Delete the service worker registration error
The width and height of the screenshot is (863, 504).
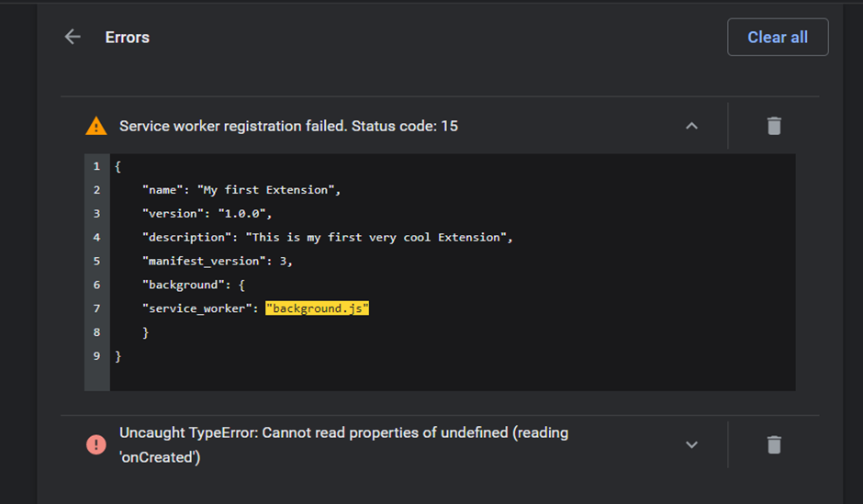click(774, 126)
